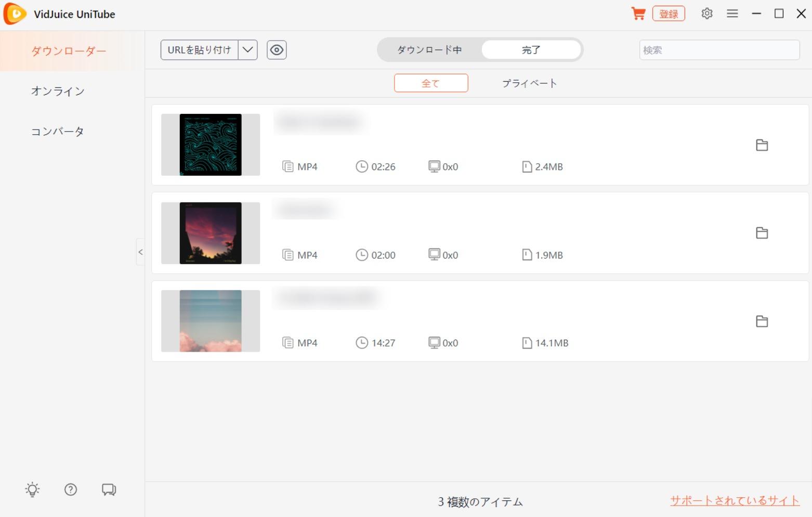
Task: Click the file size icon beside 14.1MB
Action: point(527,343)
